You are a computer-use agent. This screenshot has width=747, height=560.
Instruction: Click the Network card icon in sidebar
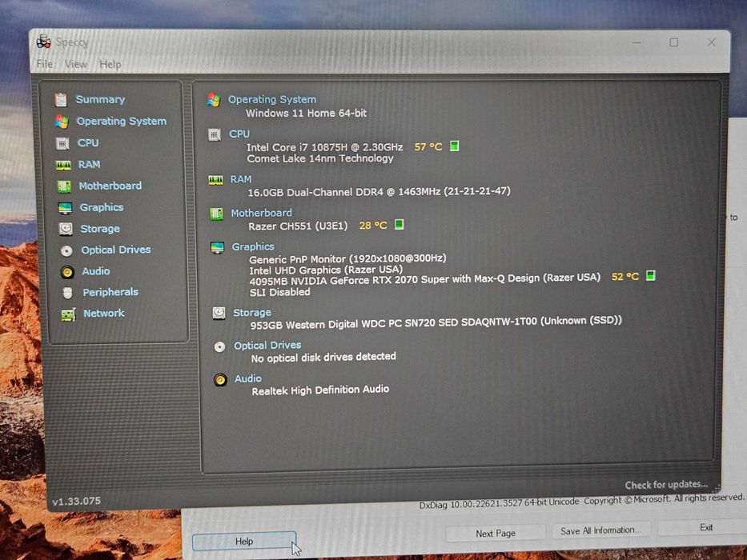coord(68,314)
